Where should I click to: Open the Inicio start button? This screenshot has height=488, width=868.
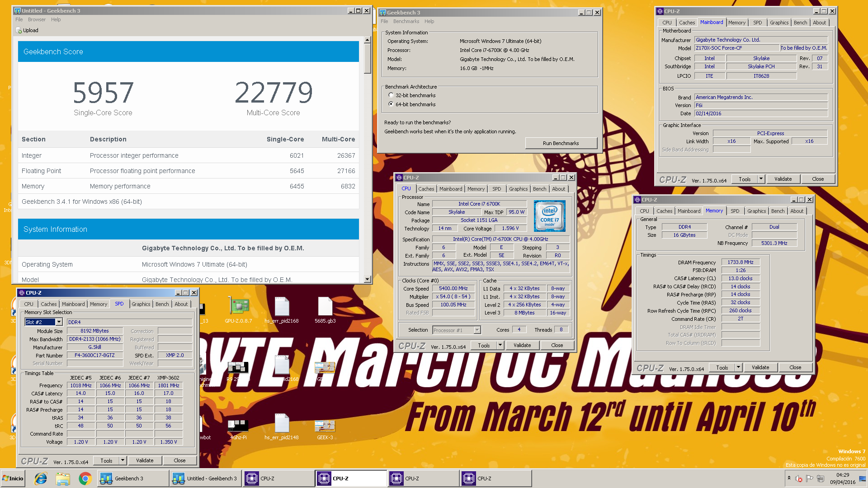click(13, 479)
